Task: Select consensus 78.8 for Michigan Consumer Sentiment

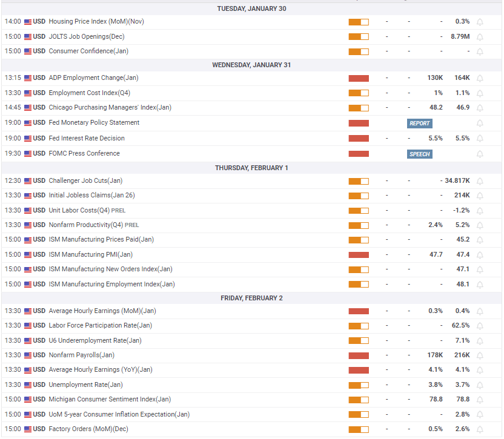Action: 436,399
